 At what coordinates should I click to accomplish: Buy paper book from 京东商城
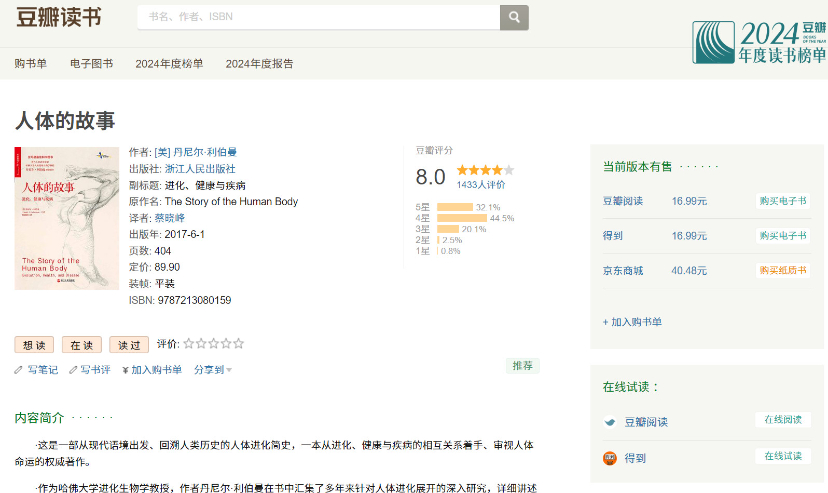pos(783,270)
